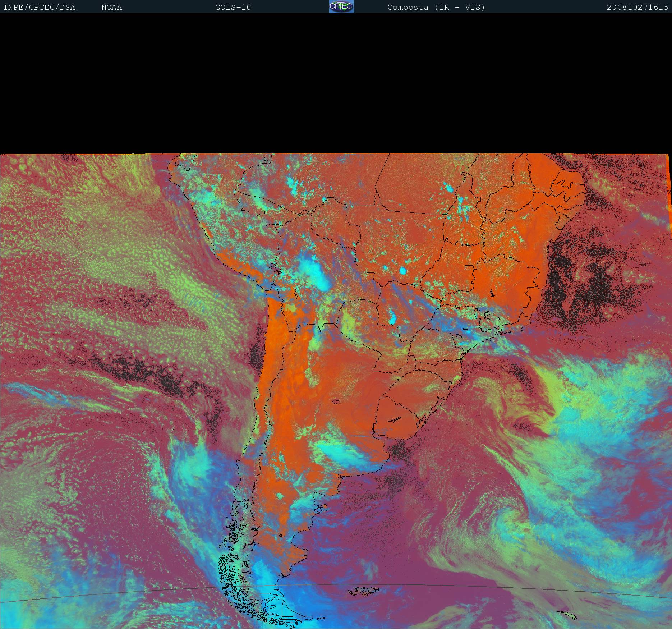Select the NOAA label in the header
This screenshot has height=629, width=672.
point(111,7)
